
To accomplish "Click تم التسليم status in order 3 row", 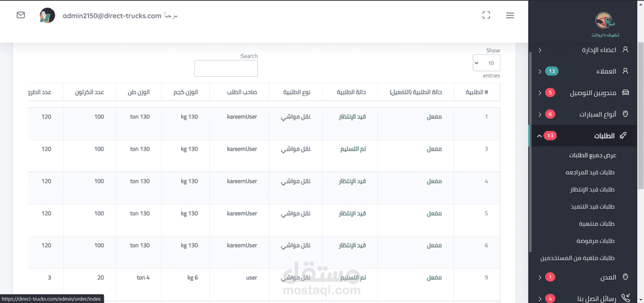I will pos(353,149).
